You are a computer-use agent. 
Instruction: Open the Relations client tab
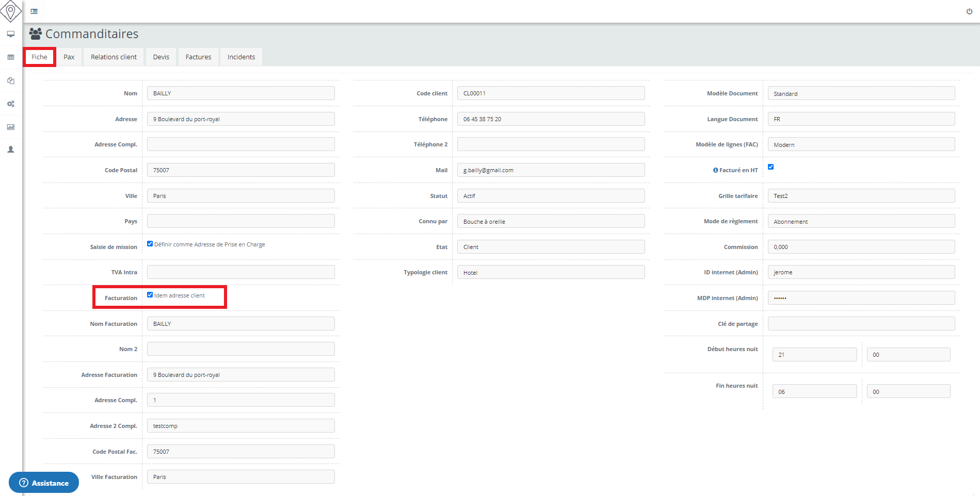pos(113,57)
